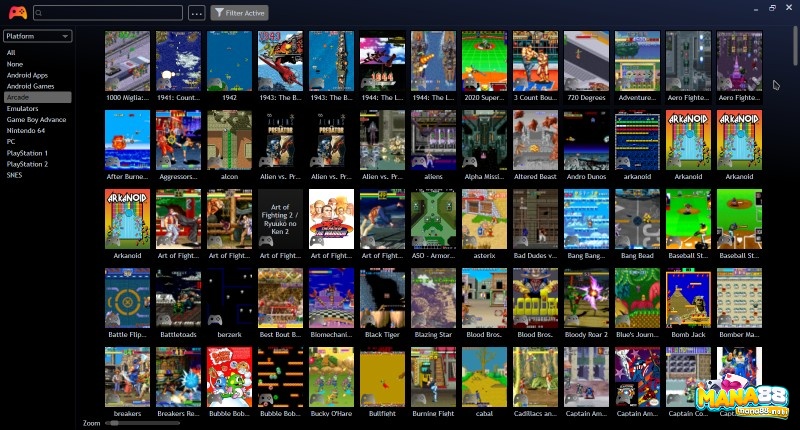Select the SNES platform

coord(15,174)
